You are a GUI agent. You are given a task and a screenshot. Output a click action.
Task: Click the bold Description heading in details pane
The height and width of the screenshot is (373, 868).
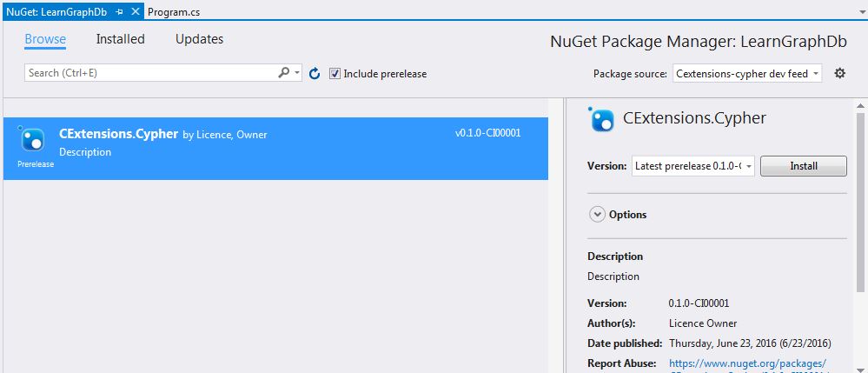click(615, 256)
